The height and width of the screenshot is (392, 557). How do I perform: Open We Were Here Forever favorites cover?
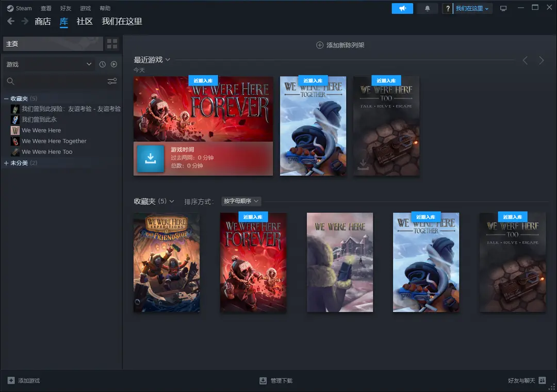pyautogui.click(x=253, y=263)
